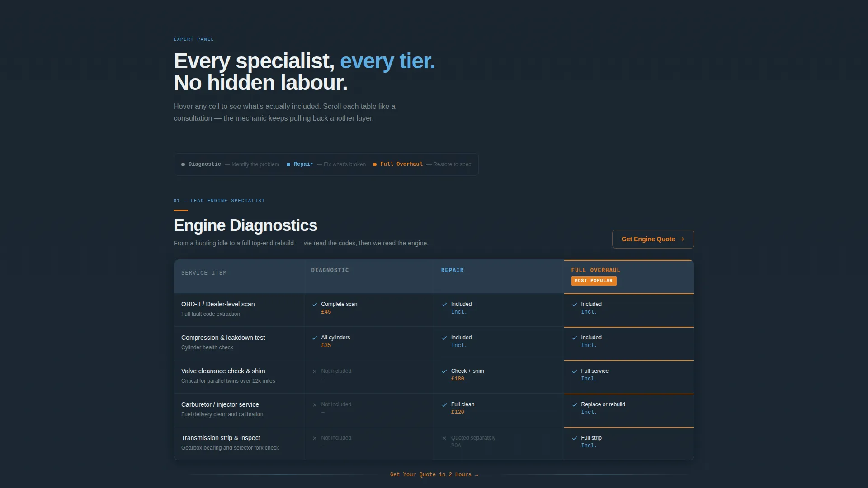Screen dimensions: 868x488
Task: Click the X icon in Carburetor Diagnostic cell
Action: click(315, 405)
